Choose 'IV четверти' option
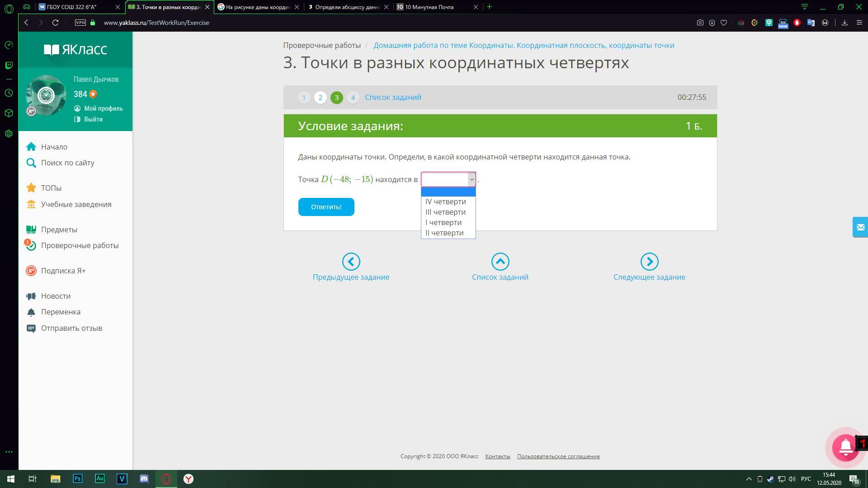This screenshot has height=488, width=868. (x=445, y=202)
